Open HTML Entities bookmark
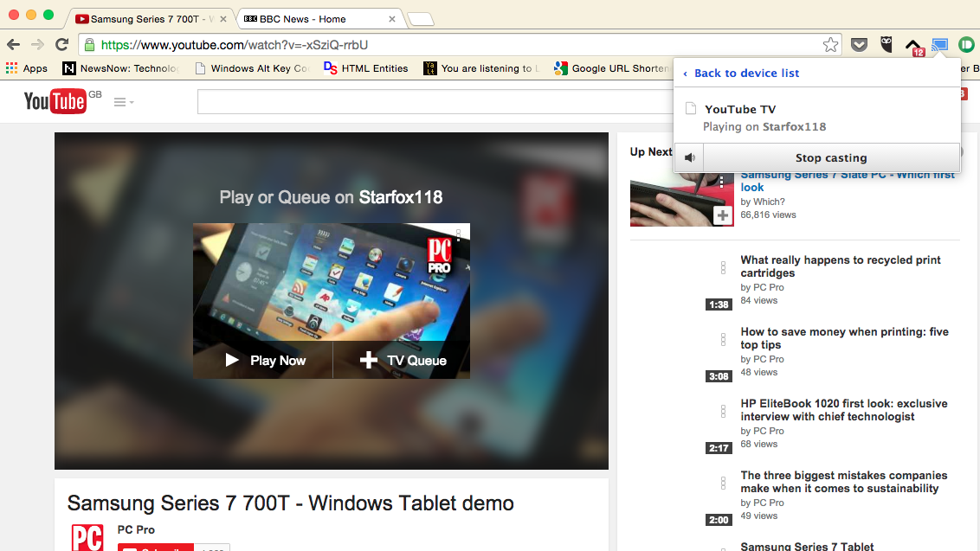The height and width of the screenshot is (551, 980). point(365,68)
